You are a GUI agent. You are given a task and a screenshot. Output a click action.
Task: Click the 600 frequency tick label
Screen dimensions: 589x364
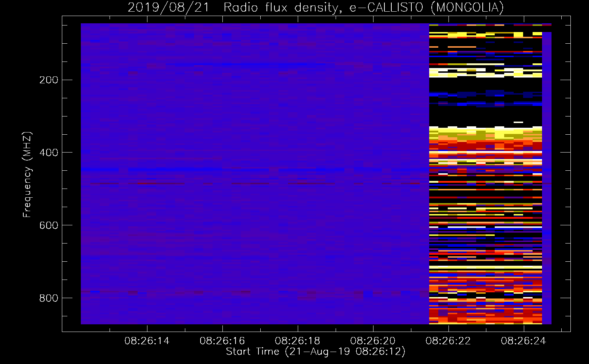click(49, 226)
